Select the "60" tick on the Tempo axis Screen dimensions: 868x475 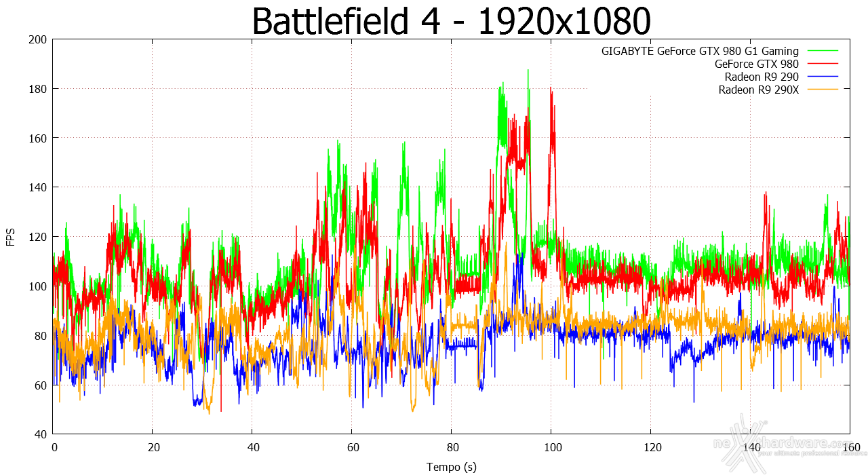[x=352, y=448]
